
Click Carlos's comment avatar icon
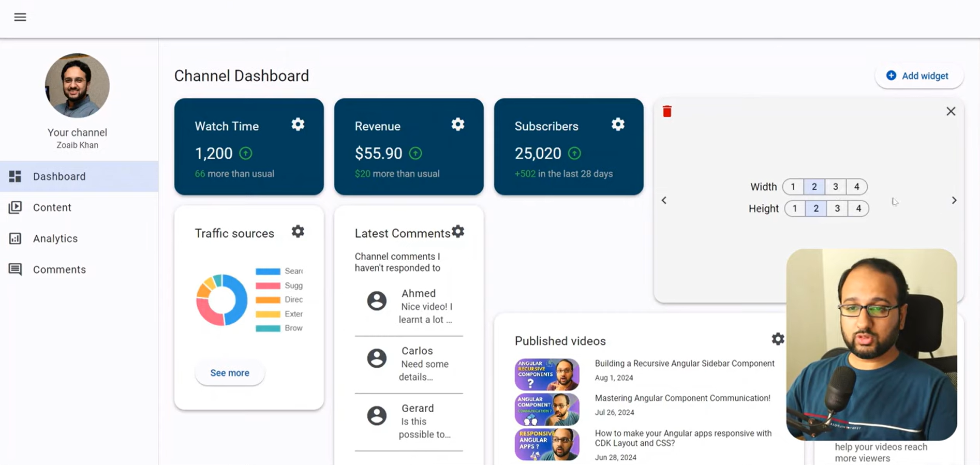(x=377, y=358)
